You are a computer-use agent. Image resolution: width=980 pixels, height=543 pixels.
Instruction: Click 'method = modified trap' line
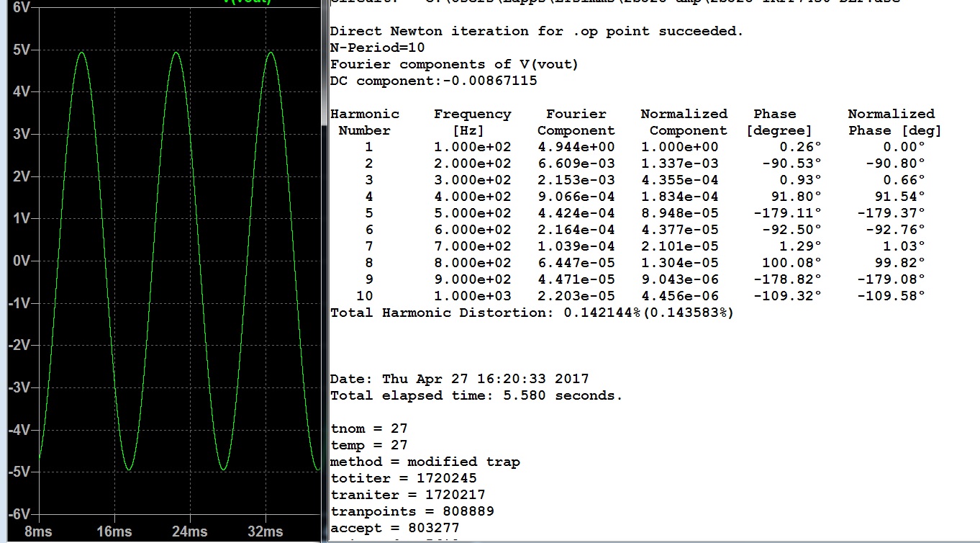pos(425,462)
